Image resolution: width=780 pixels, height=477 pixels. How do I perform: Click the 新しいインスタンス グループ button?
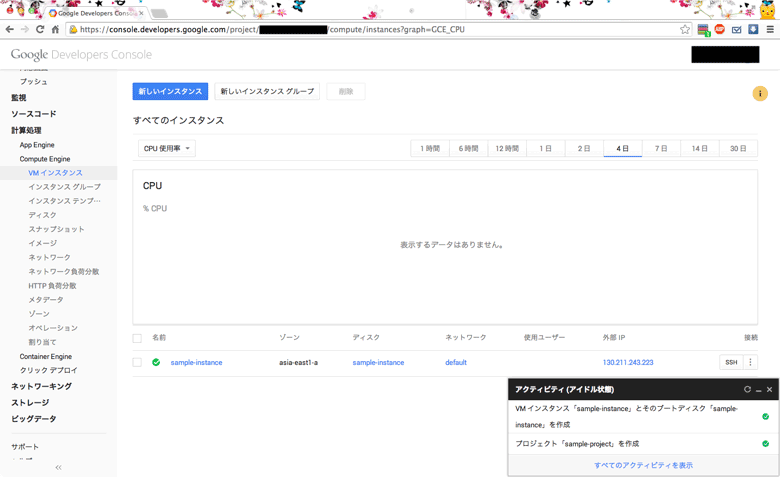tap(267, 91)
